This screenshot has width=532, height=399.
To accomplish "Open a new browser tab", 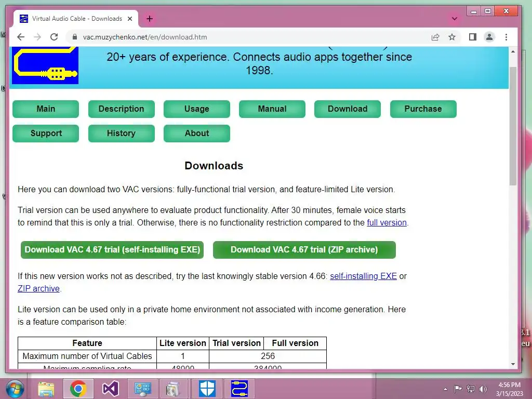I will coord(150,19).
